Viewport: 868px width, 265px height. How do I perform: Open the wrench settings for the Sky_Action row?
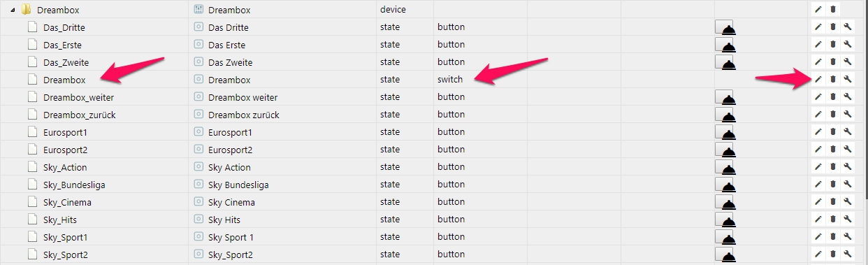pyautogui.click(x=846, y=166)
